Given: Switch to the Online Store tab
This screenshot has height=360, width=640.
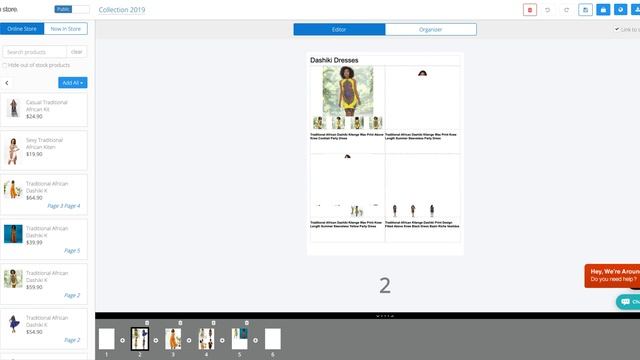Looking at the screenshot, I should (x=22, y=29).
